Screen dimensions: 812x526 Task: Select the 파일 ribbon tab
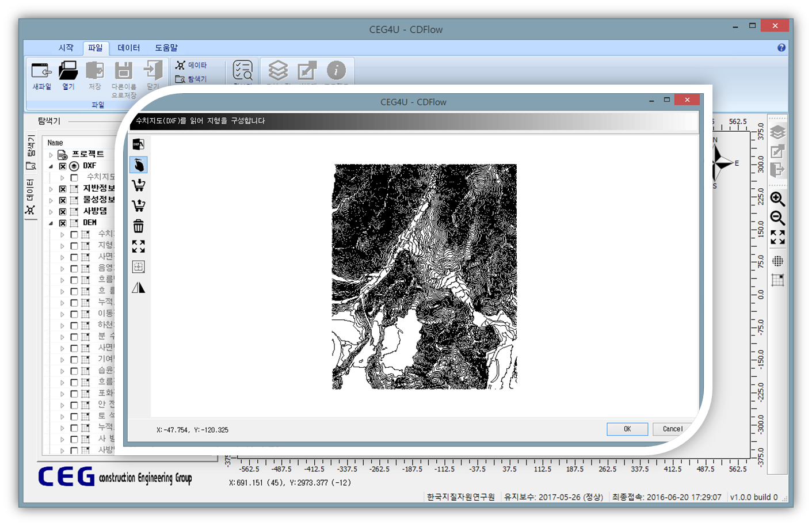coord(96,48)
